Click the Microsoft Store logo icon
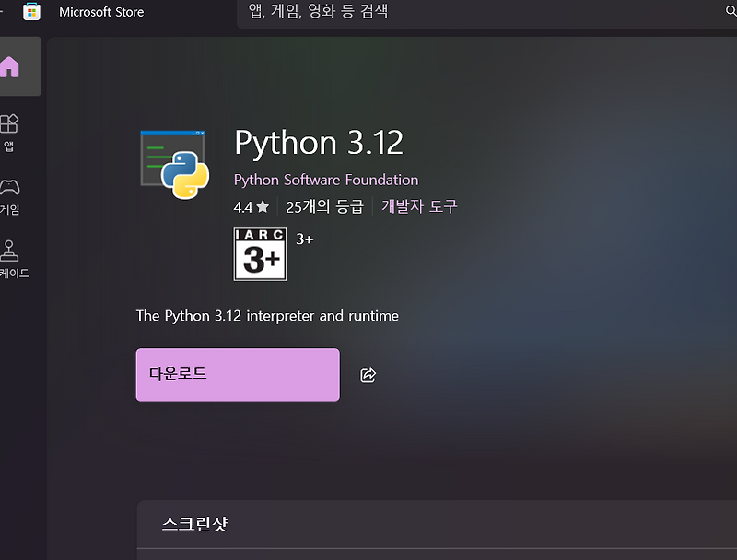 tap(32, 12)
